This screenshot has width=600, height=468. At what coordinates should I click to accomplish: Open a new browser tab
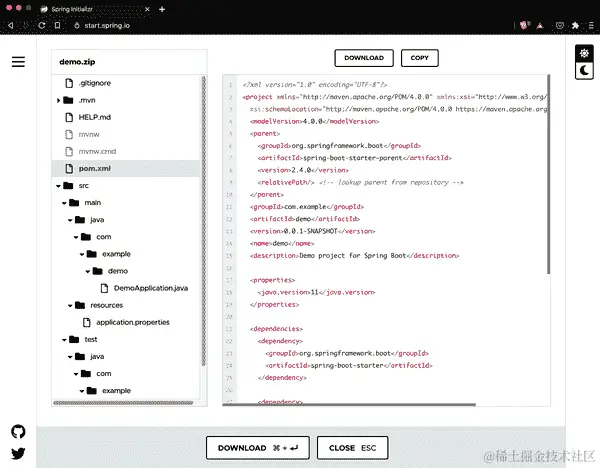(162, 9)
